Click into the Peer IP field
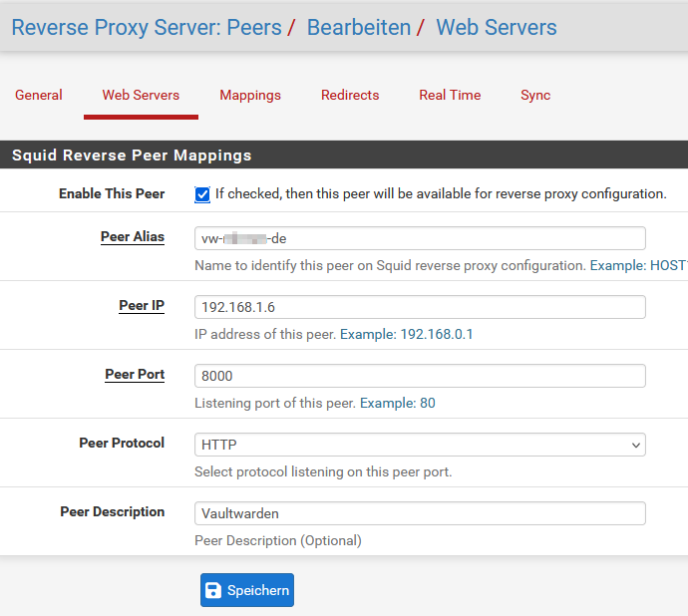This screenshot has width=688, height=616. click(x=420, y=307)
